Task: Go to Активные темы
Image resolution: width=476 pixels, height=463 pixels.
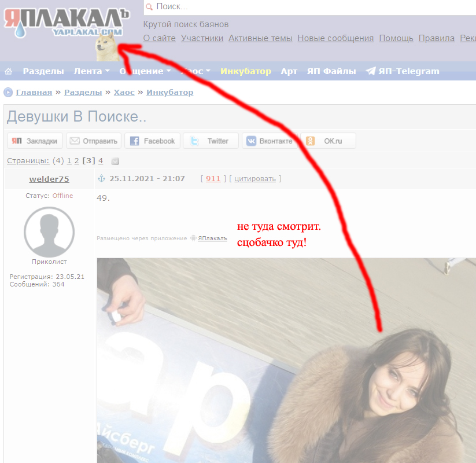Action: 260,38
